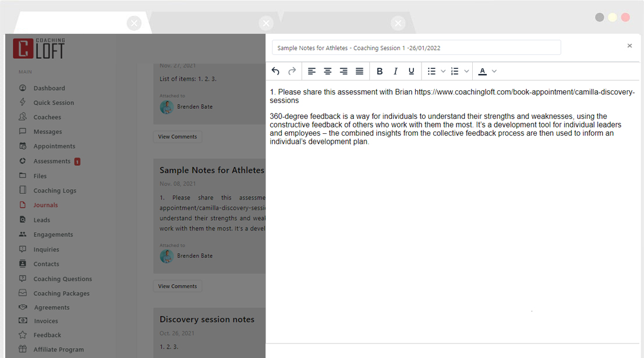Insert a bulleted list
Image resolution: width=644 pixels, height=358 pixels.
coord(431,71)
